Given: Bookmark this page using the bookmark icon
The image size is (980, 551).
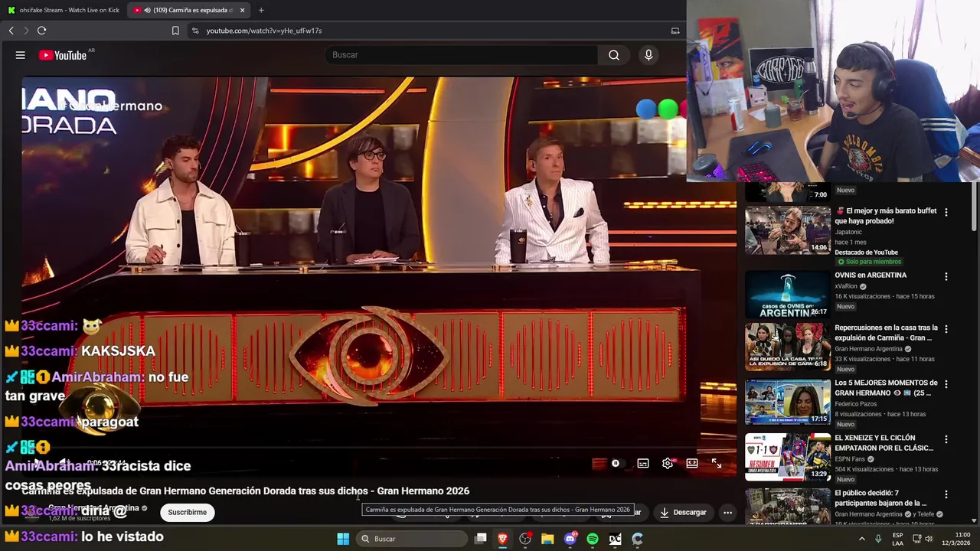Looking at the screenshot, I should 175,31.
